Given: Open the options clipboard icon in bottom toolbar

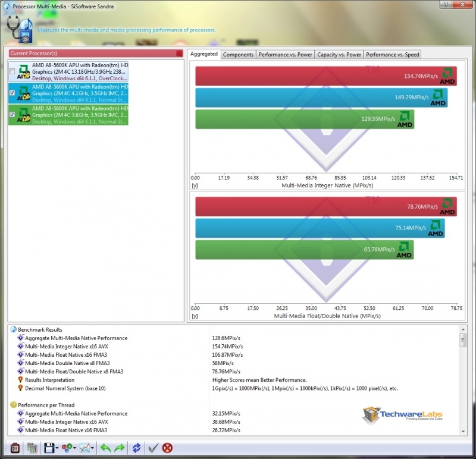Looking at the screenshot, I should [15, 448].
